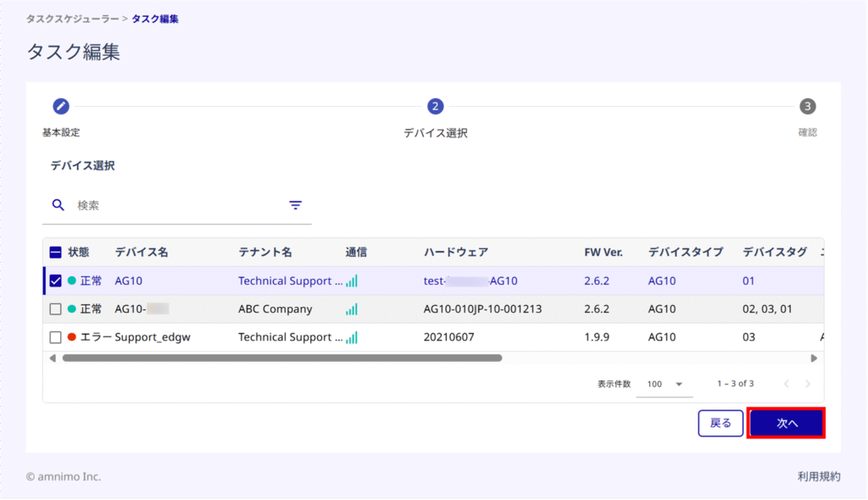Click hardware AG10-010JP-10-001213

482,309
